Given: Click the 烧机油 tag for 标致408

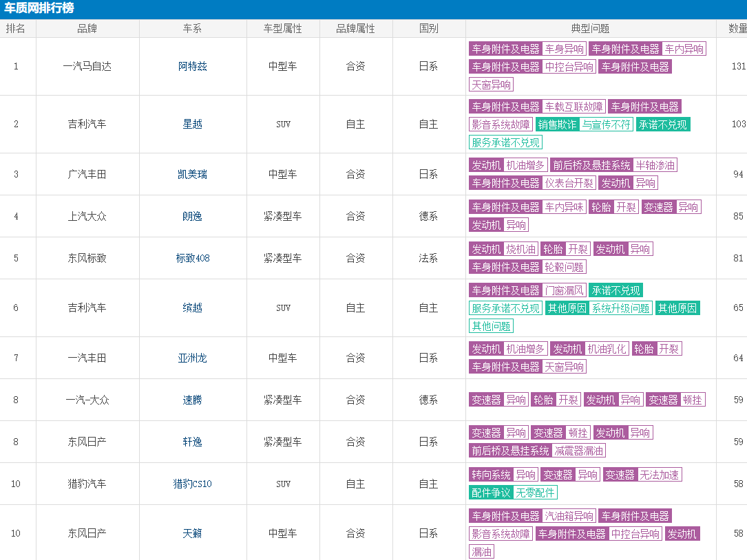Looking at the screenshot, I should coord(520,249).
